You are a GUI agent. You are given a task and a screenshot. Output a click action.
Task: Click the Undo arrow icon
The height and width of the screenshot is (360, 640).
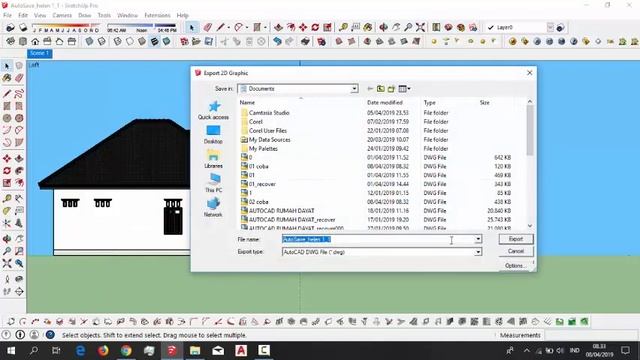point(277,41)
